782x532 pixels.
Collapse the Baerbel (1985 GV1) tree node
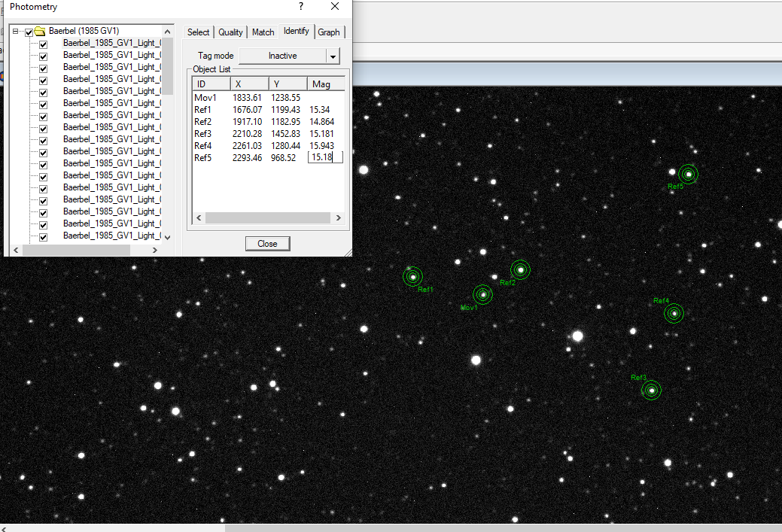(16, 31)
